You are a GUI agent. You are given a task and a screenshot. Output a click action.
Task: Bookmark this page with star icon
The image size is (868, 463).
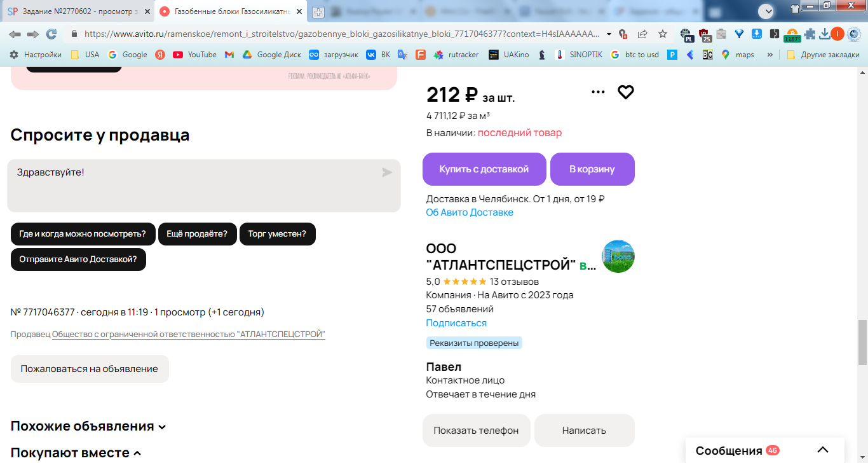(663, 34)
